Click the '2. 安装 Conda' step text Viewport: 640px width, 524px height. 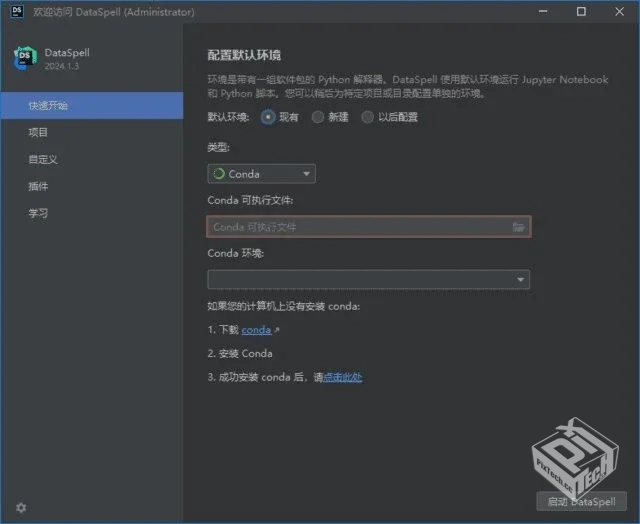coord(240,353)
